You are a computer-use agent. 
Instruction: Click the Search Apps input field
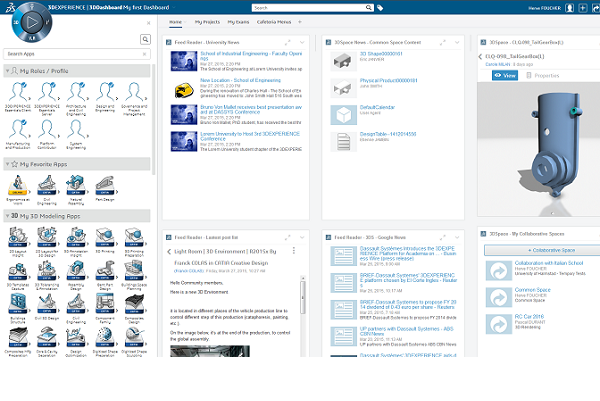click(x=77, y=54)
